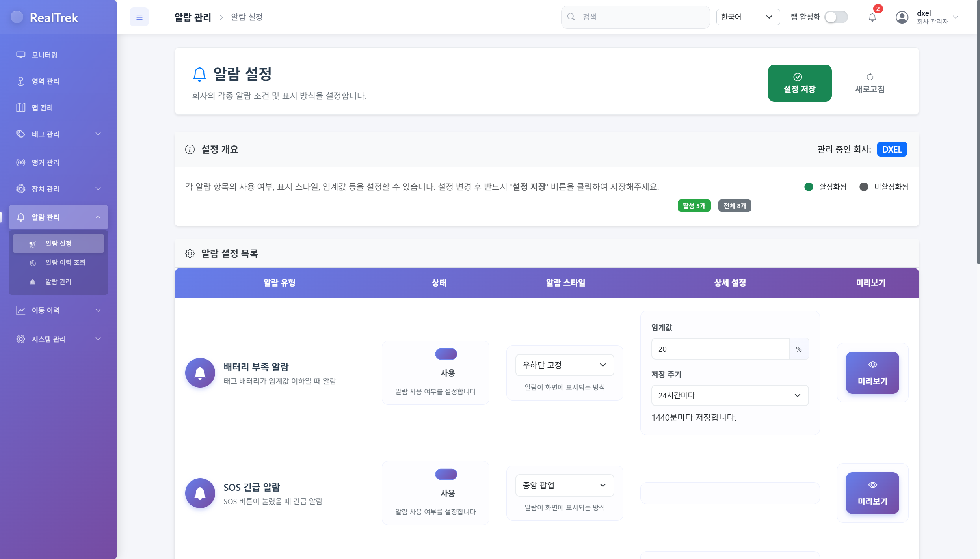Click the refresh (새로고침) icon
Screen dimensions: 980x559
[x=870, y=77]
